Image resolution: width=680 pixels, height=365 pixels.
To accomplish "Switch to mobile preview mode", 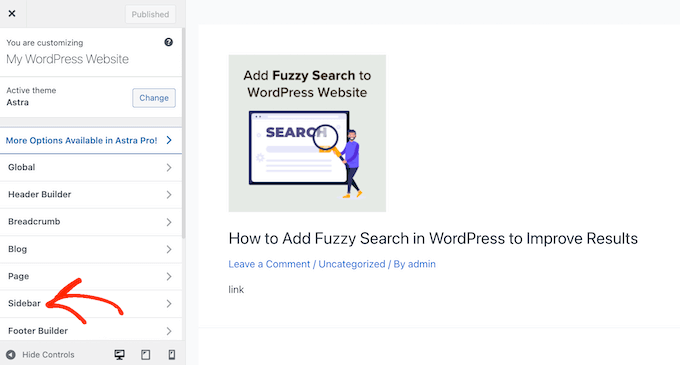I will point(172,355).
